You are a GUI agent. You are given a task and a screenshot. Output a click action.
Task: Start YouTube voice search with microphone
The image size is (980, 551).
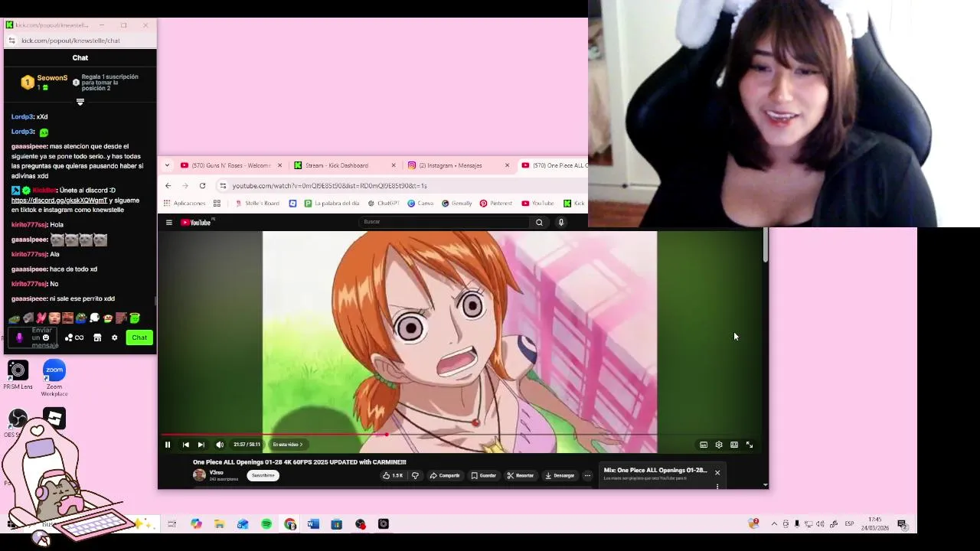pos(561,223)
